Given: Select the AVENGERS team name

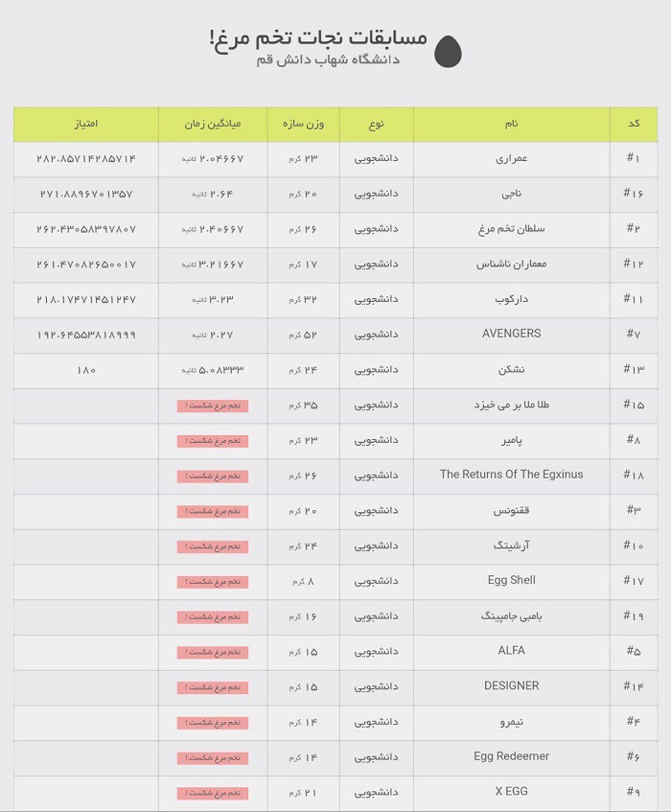Looking at the screenshot, I should point(511,334).
